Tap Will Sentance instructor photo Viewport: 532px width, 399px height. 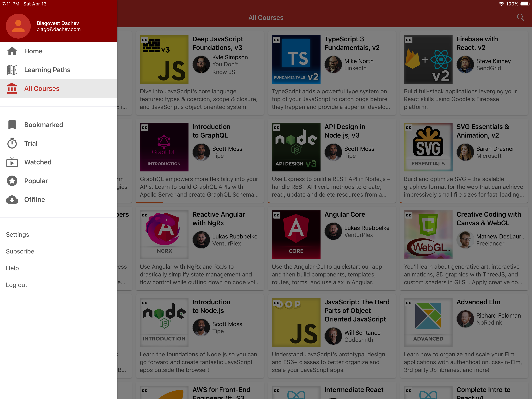(x=333, y=336)
